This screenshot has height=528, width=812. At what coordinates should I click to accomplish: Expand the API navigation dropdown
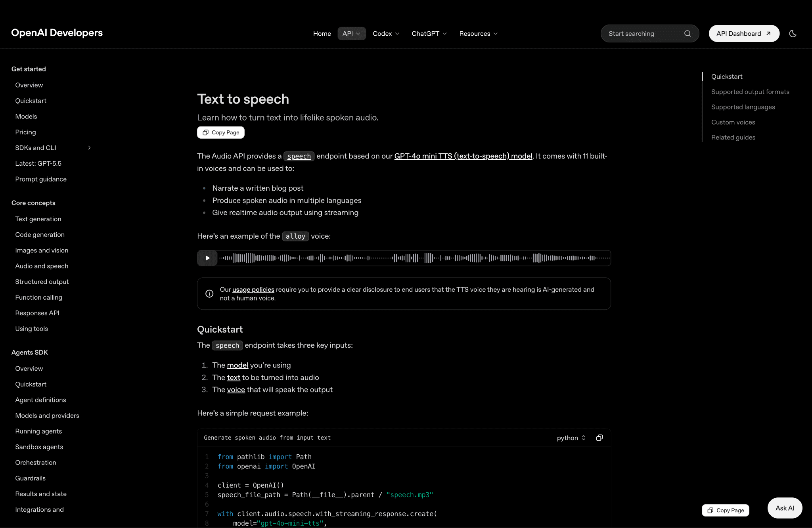[x=351, y=34]
